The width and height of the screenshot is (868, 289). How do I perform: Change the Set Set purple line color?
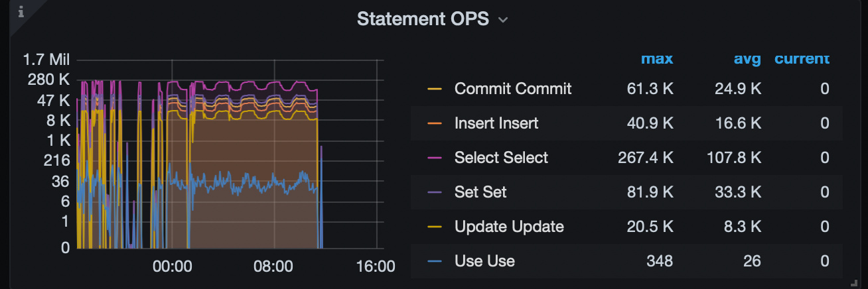pyautogui.click(x=435, y=192)
